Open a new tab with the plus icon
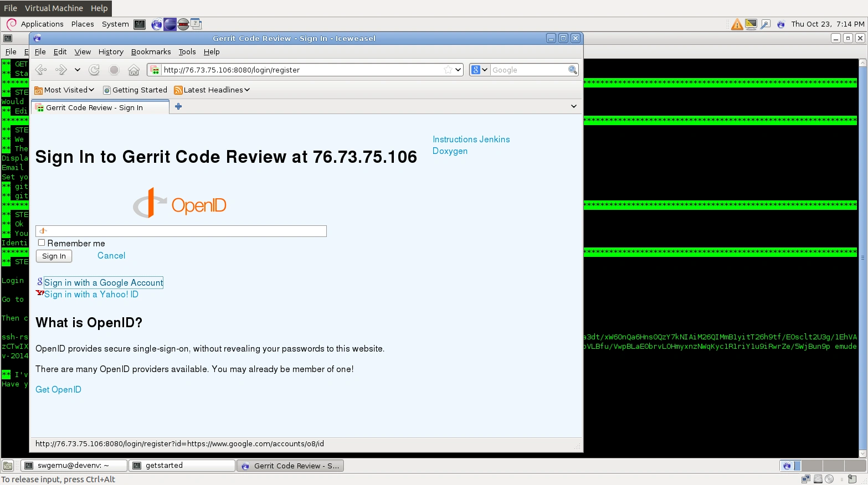 pos(178,106)
